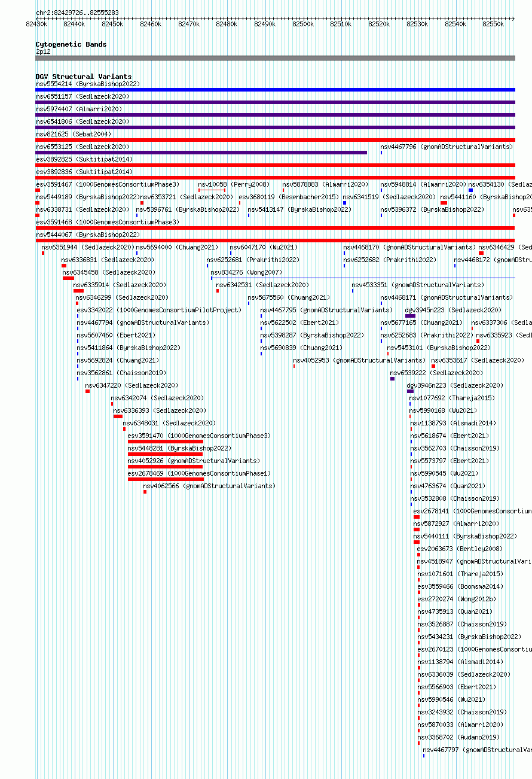Click nsv6345458 (Sedlazeck2020) label
The image size is (532, 779).
tap(109, 273)
